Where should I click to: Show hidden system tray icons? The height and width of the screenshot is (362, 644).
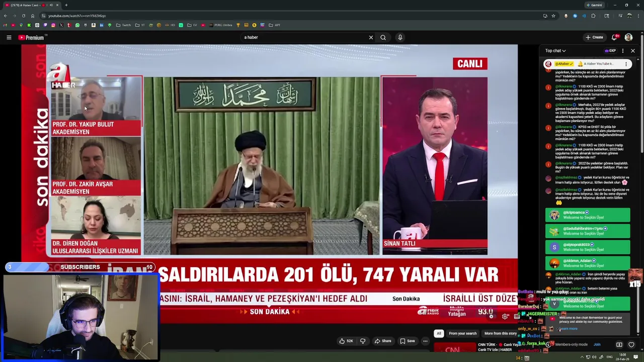[582, 357]
